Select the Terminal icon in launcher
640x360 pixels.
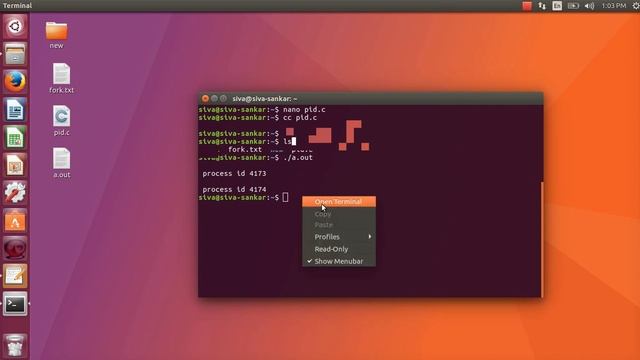pyautogui.click(x=15, y=304)
